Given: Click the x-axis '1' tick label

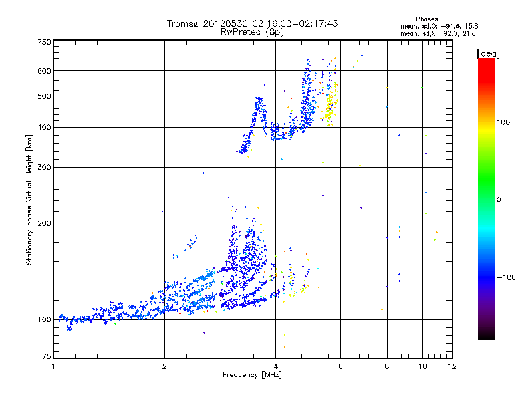Looking at the screenshot, I should [x=54, y=366].
